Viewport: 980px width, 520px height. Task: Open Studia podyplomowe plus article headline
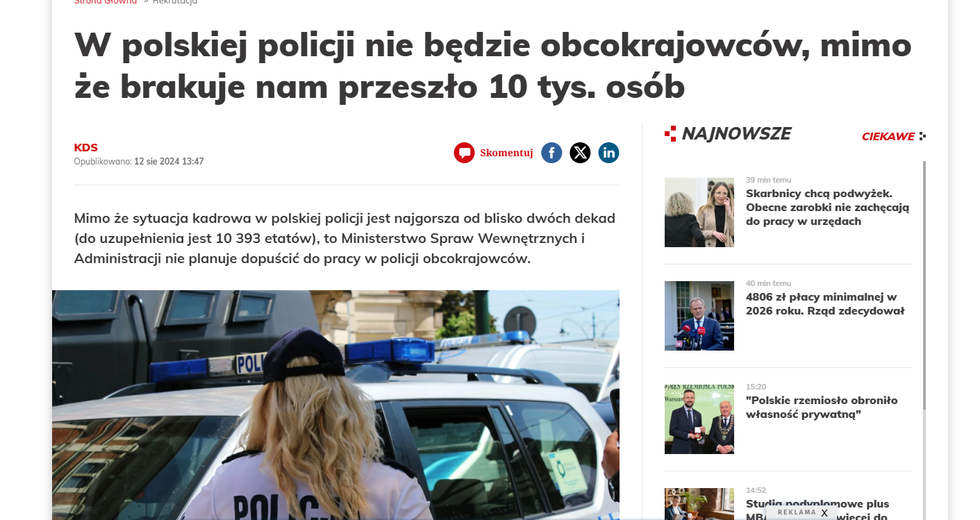(x=817, y=510)
